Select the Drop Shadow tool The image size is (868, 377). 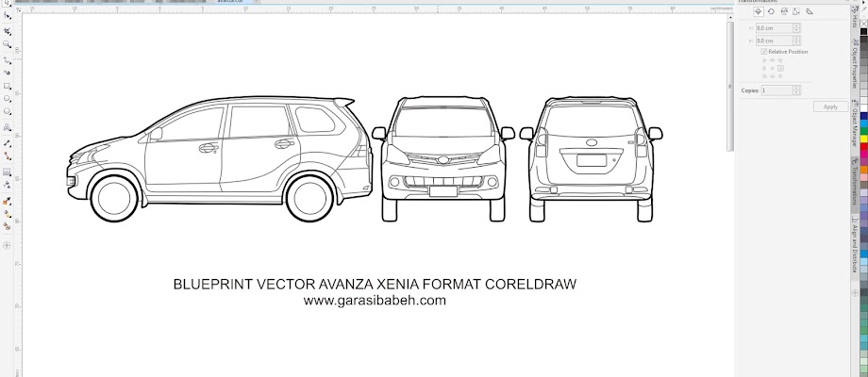[8, 172]
